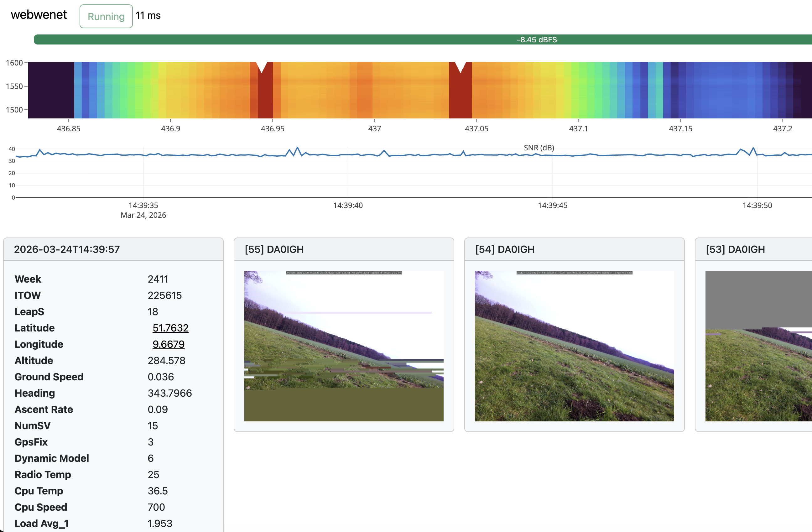Click the [54] DA0IGH card header
The width and height of the screenshot is (812, 532).
[x=505, y=249]
